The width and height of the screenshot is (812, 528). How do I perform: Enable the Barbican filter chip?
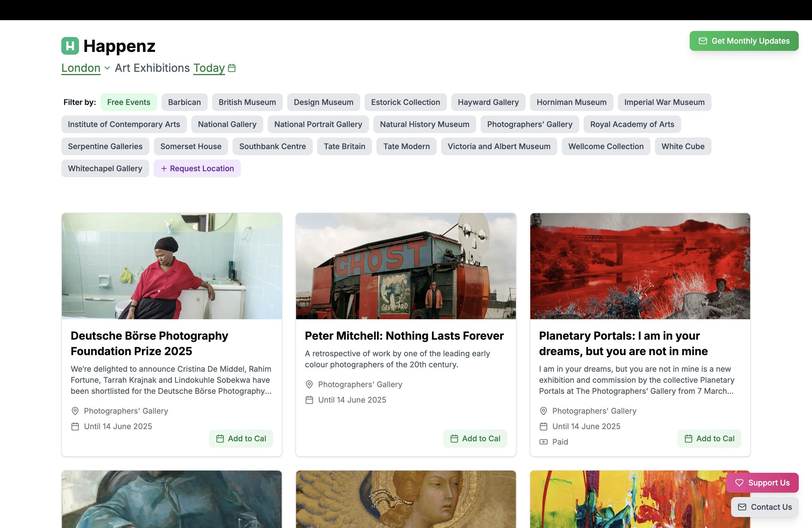(x=184, y=102)
